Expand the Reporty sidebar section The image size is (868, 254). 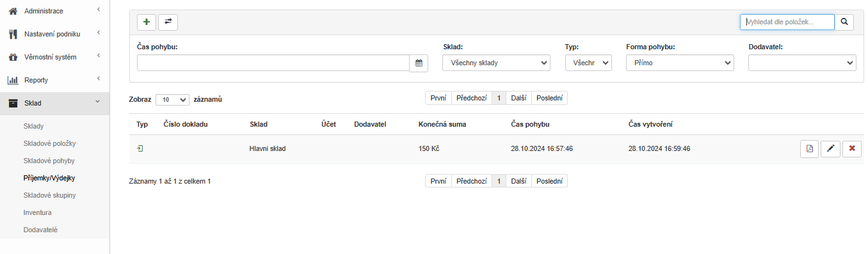click(x=54, y=80)
